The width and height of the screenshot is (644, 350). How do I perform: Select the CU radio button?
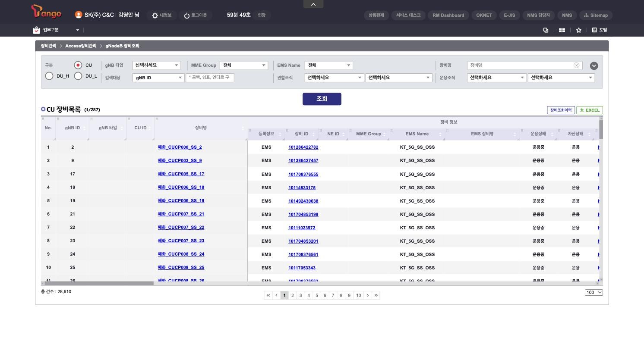pyautogui.click(x=78, y=65)
